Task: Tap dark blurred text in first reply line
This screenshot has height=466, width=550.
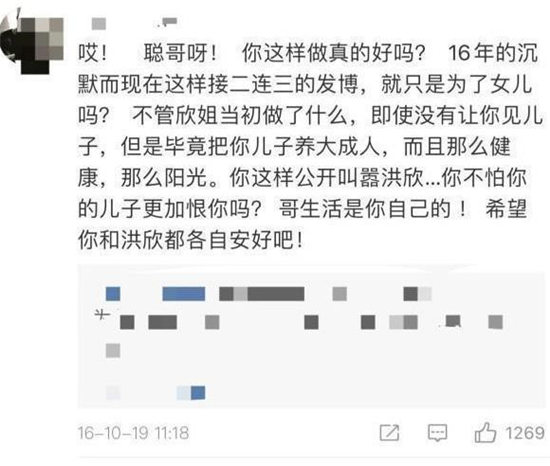Action: point(262,294)
